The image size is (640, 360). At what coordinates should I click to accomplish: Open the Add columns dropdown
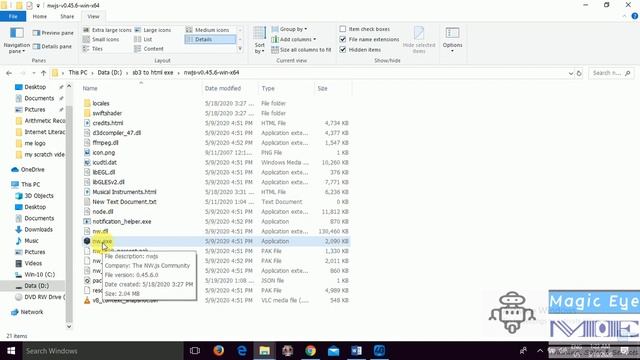click(x=294, y=39)
